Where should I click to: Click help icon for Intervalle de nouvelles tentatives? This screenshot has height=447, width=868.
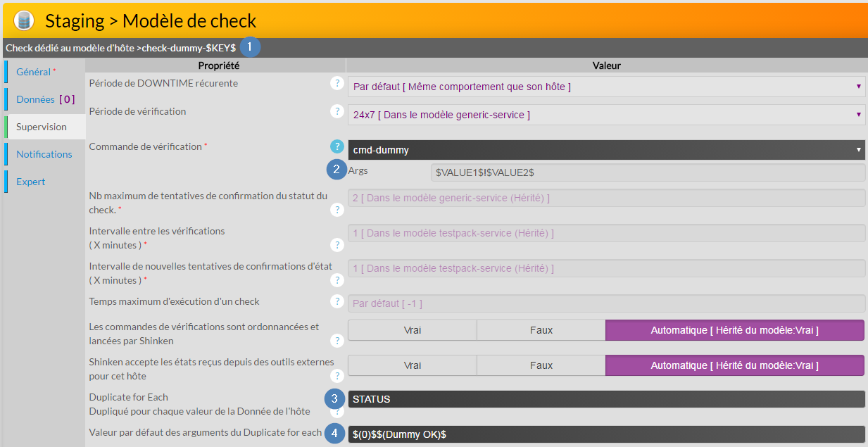pos(337,279)
